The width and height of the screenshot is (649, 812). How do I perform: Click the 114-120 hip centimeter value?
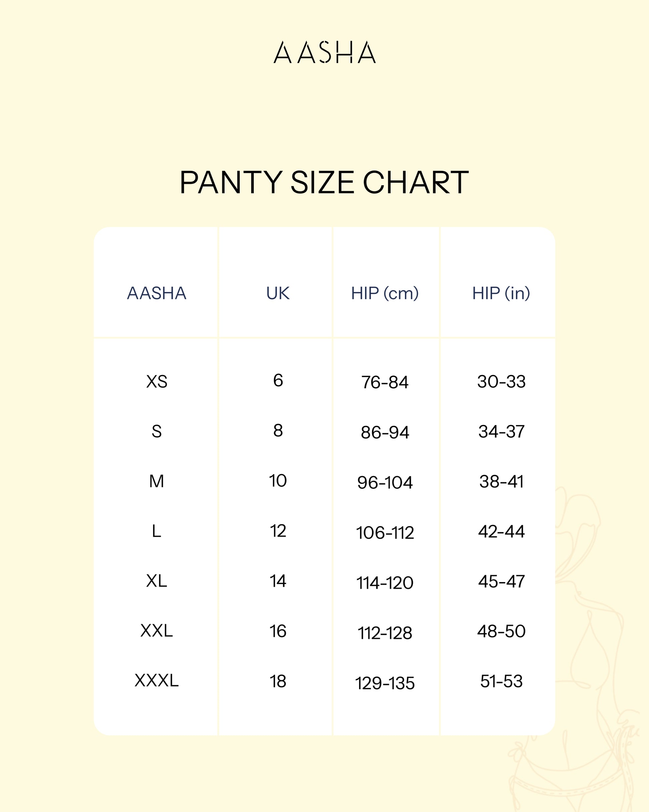(x=385, y=583)
